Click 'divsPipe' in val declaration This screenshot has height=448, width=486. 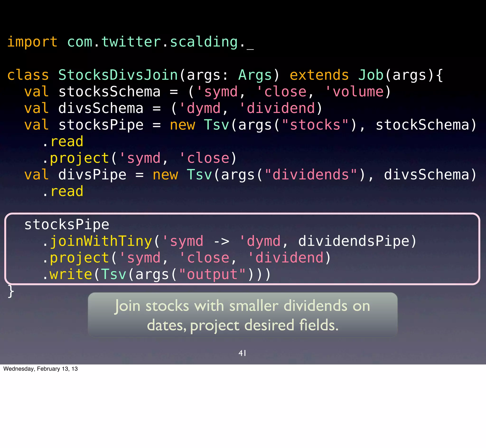(x=92, y=175)
